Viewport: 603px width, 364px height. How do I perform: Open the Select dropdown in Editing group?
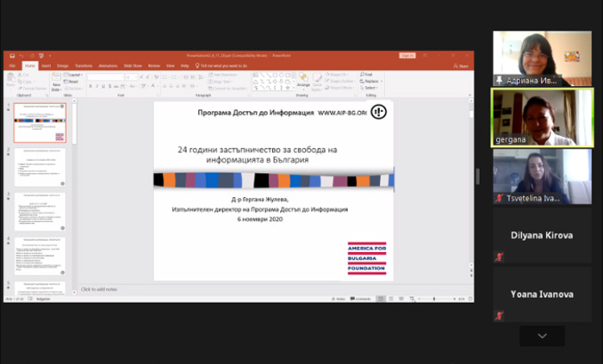coord(370,88)
